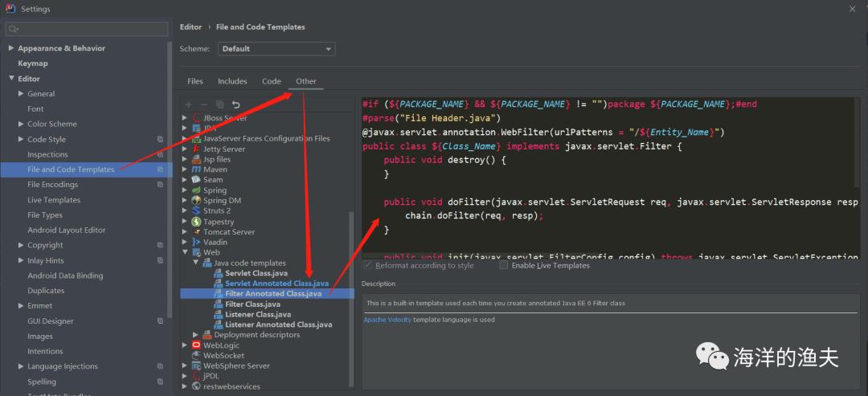The width and height of the screenshot is (868, 396).
Task: Toggle Reformat according to style checkbox
Action: coord(367,266)
